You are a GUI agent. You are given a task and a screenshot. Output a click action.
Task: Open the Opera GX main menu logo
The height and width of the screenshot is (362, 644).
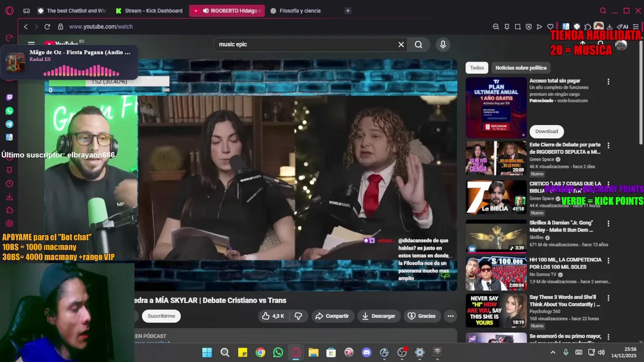(x=9, y=11)
